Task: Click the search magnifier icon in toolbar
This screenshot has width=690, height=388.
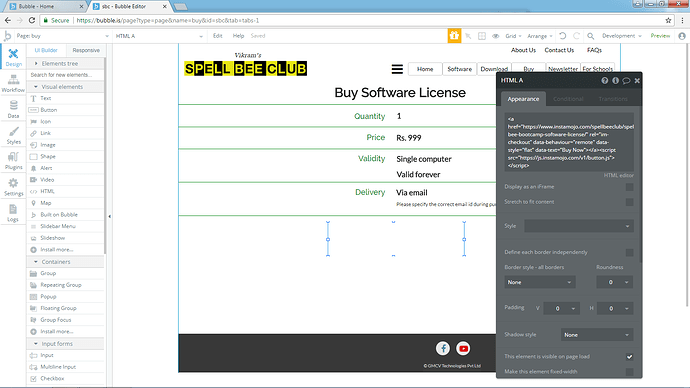Action: coord(591,36)
